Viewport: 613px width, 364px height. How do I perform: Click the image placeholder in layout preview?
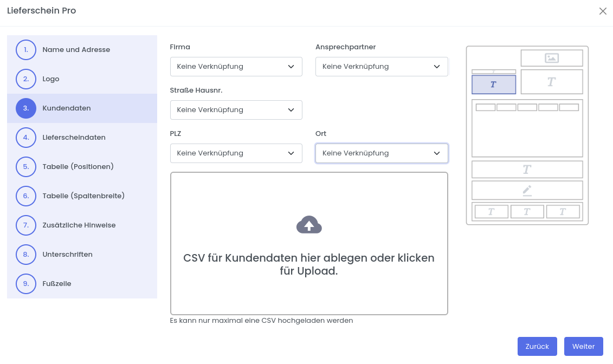(x=551, y=58)
